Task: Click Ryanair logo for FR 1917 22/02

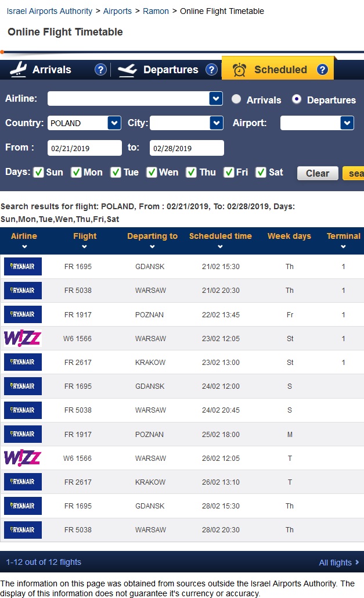Action: pyautogui.click(x=23, y=314)
